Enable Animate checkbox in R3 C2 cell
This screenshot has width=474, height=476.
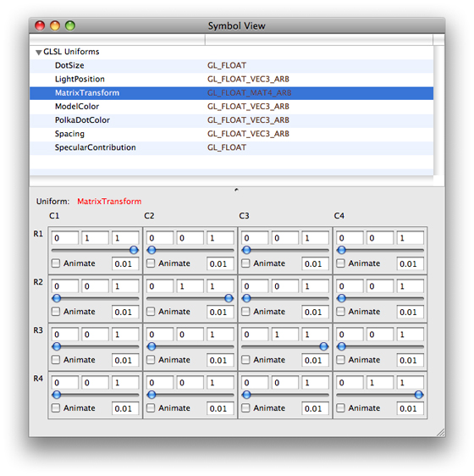click(151, 360)
